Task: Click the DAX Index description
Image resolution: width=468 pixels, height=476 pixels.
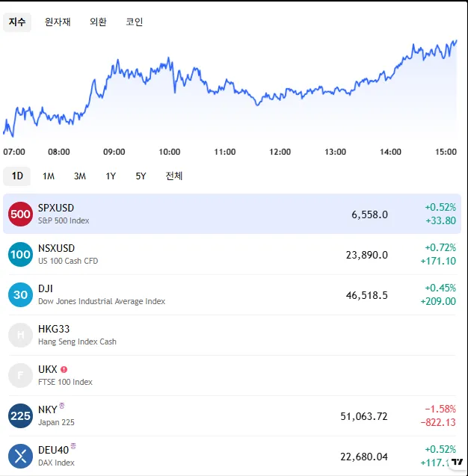Action: pos(56,463)
